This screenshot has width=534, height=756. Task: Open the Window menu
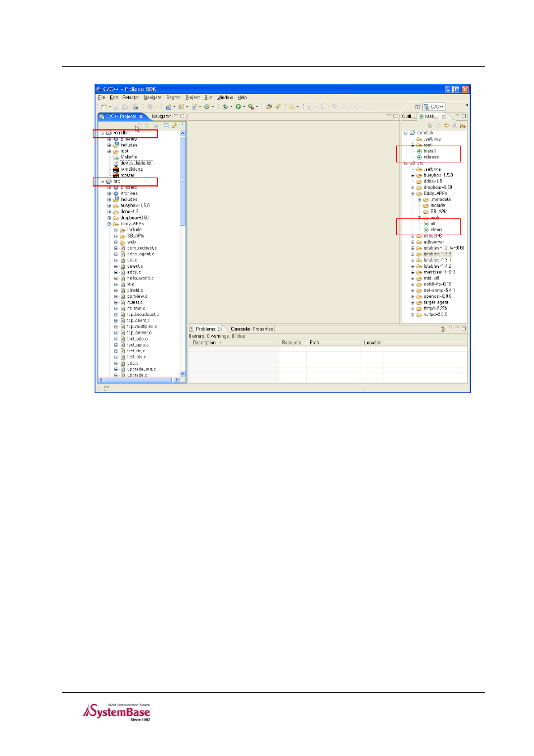[x=225, y=97]
